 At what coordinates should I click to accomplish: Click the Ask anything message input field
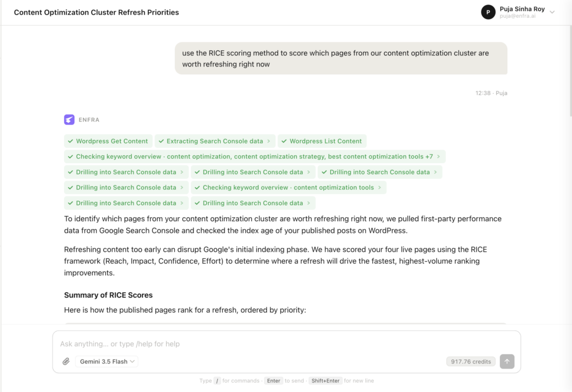point(287,344)
